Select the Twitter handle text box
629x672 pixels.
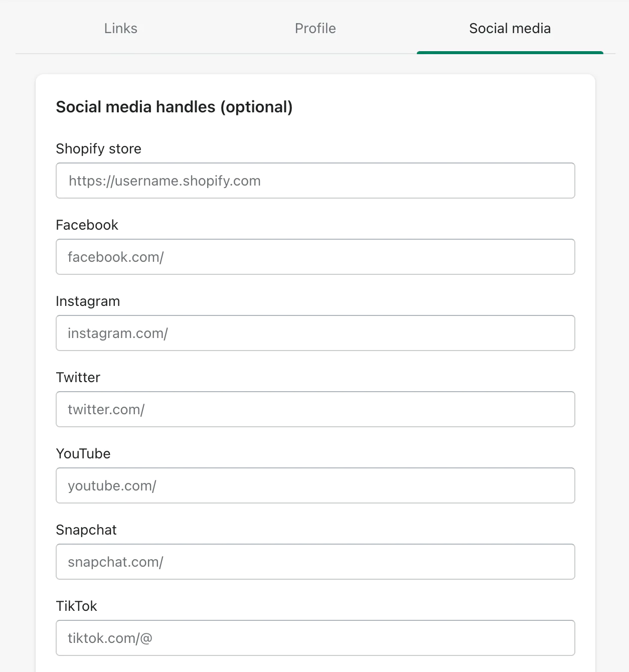[x=315, y=409]
